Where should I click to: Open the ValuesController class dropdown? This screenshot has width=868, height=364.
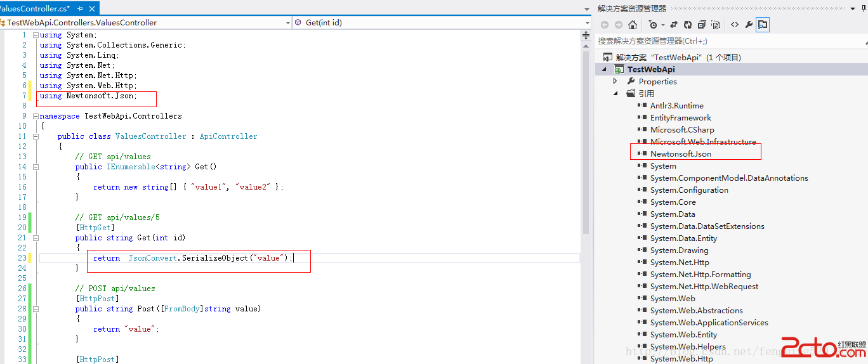tap(287, 22)
